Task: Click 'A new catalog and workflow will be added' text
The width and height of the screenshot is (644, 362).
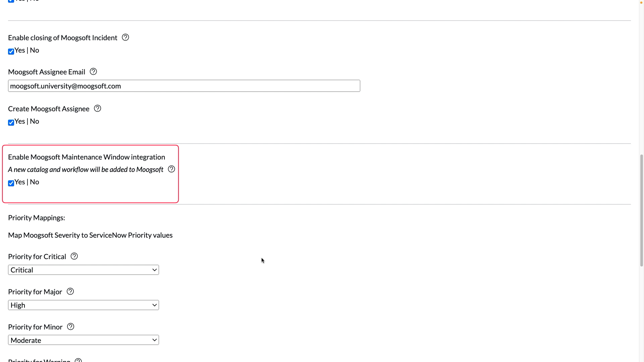Action: [86, 170]
